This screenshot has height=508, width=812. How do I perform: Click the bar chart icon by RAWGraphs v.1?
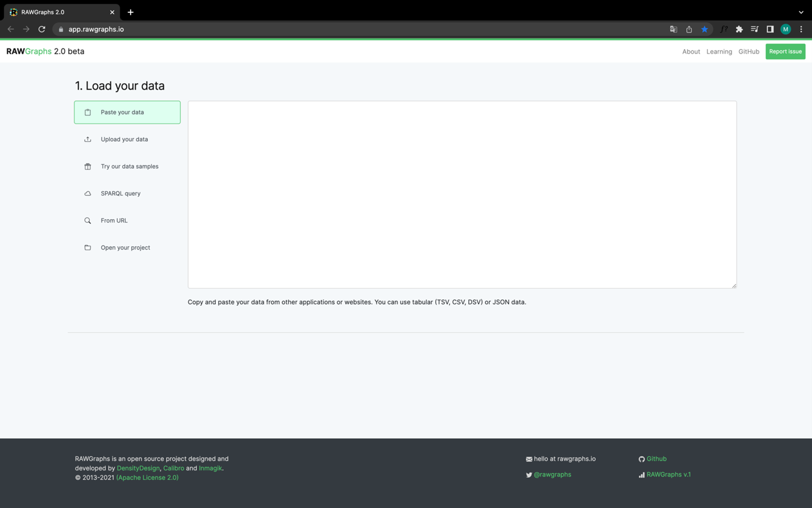[x=642, y=475]
